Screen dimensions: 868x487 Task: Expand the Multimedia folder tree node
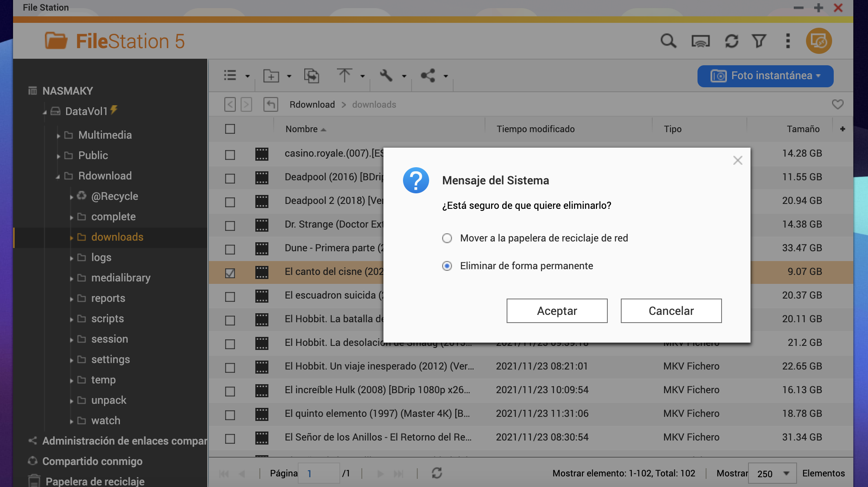[58, 135]
